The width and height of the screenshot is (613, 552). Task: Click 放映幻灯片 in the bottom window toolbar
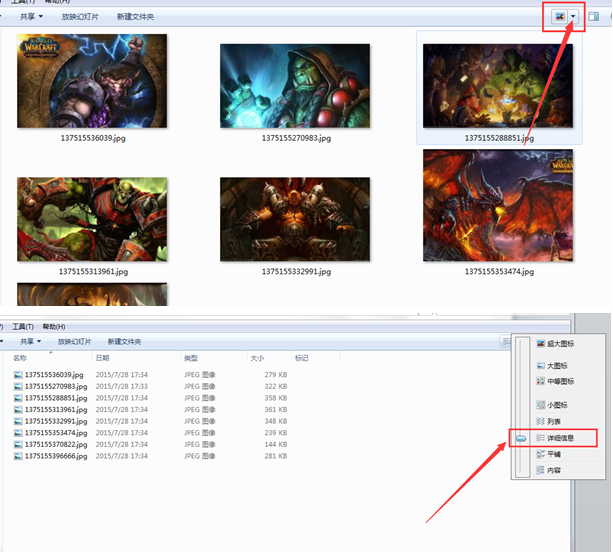(74, 341)
